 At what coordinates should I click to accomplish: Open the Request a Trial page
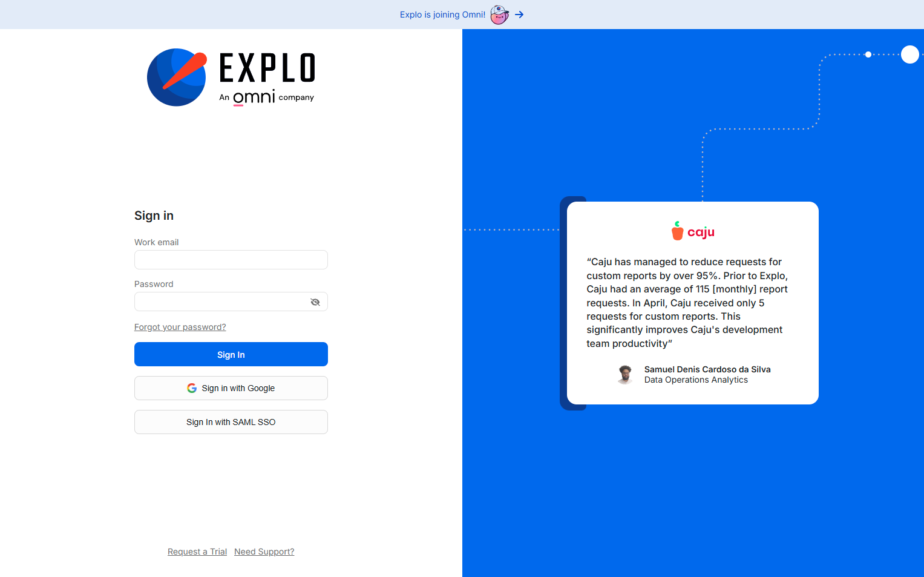[197, 552]
